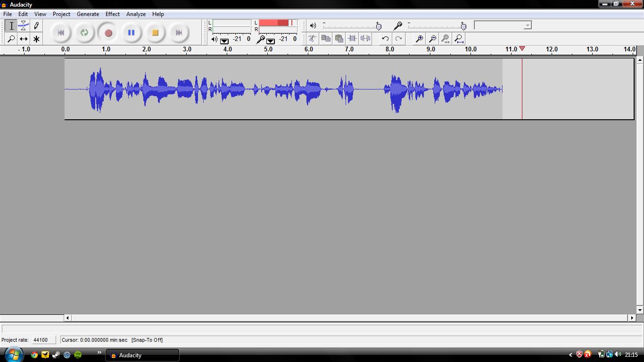This screenshot has height=362, width=644.
Task: Click the Audacity taskbar button
Action: click(142, 355)
